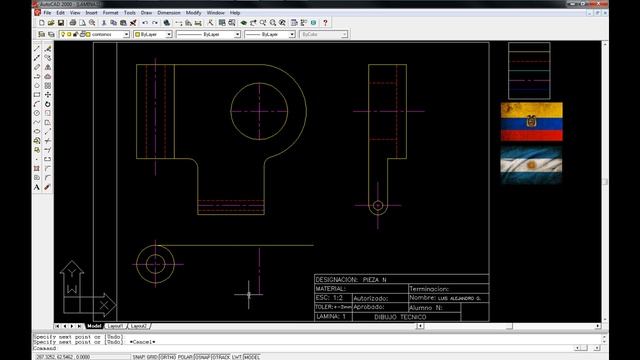The image size is (640, 360).
Task: Expand the ByLayer linetype dropdown
Action: [x=237, y=35]
